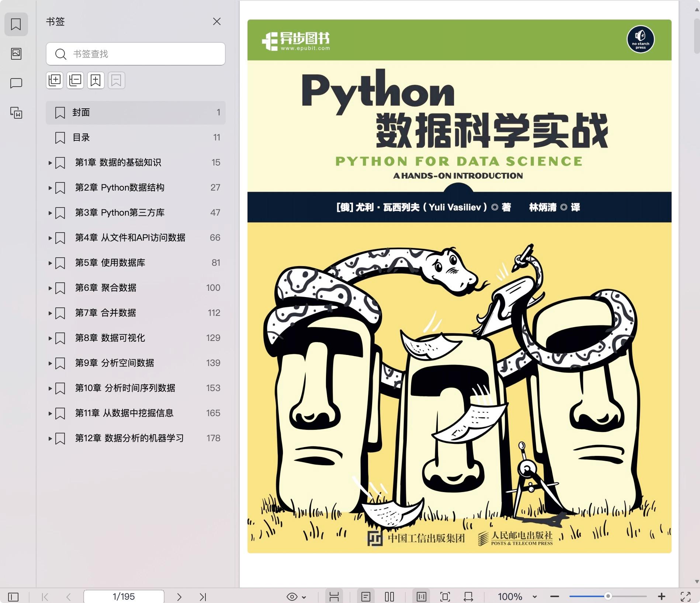Expand 第7章 合并数据

point(50,313)
